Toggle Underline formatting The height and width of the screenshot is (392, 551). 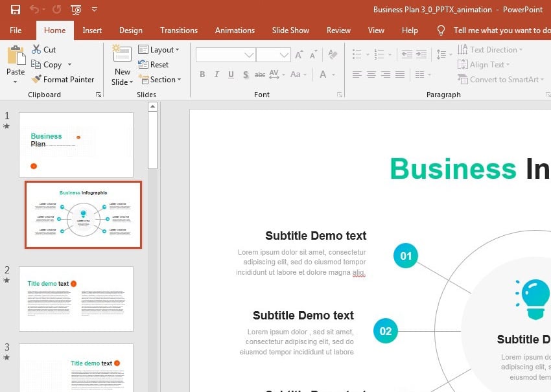click(231, 75)
